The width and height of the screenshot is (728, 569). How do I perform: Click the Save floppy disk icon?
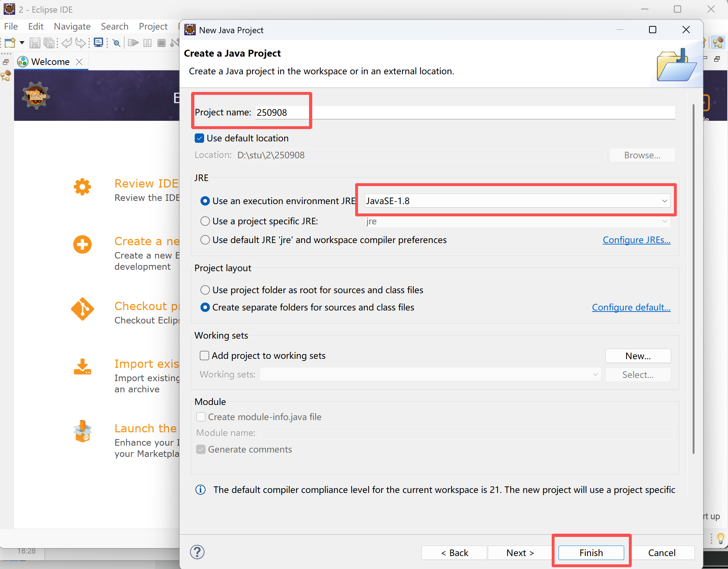[x=35, y=43]
